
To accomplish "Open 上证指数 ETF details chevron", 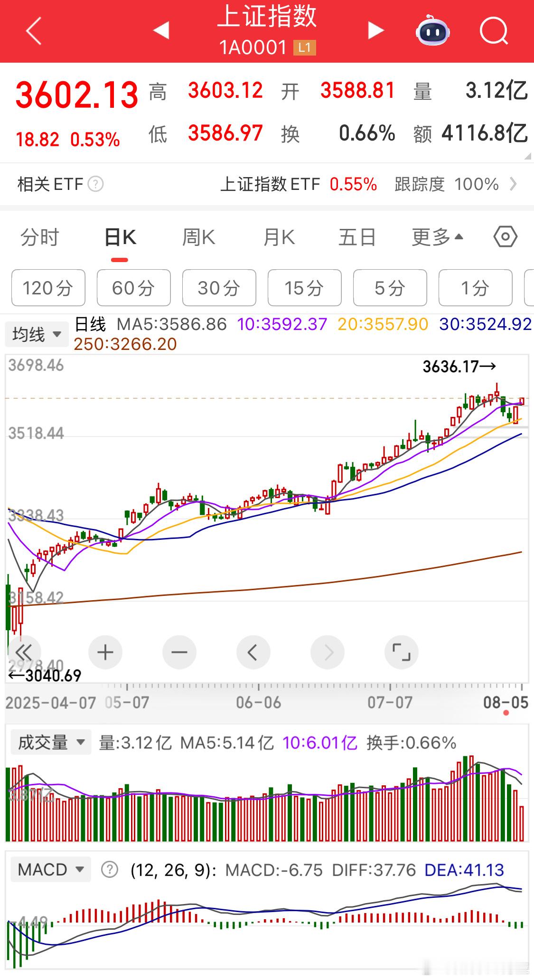I will 513,184.
